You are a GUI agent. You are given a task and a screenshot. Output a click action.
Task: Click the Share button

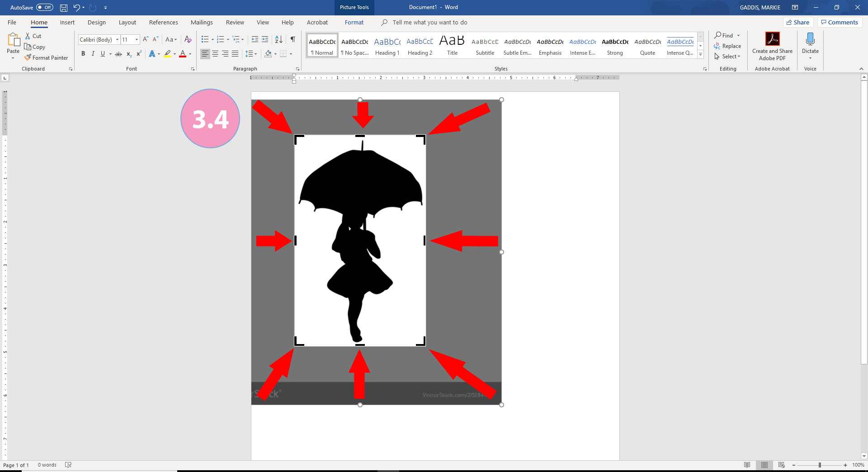click(x=798, y=22)
